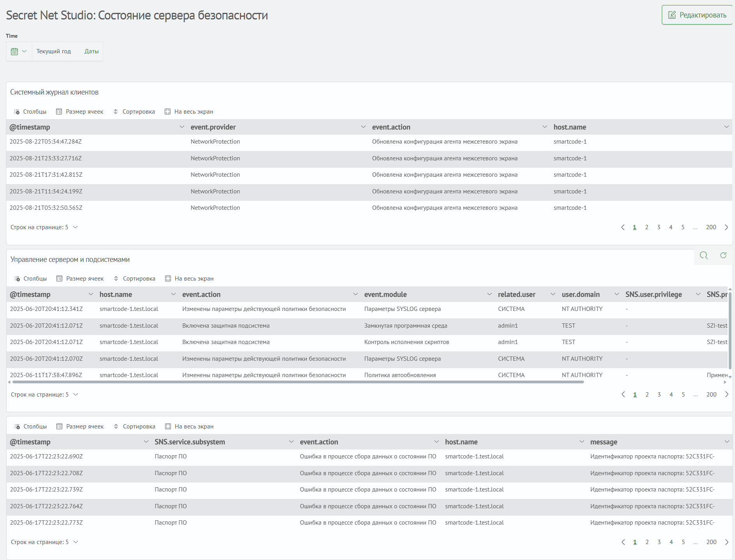Open rows-per-page dropdown under first table
This screenshot has width=735, height=560.
coord(44,227)
